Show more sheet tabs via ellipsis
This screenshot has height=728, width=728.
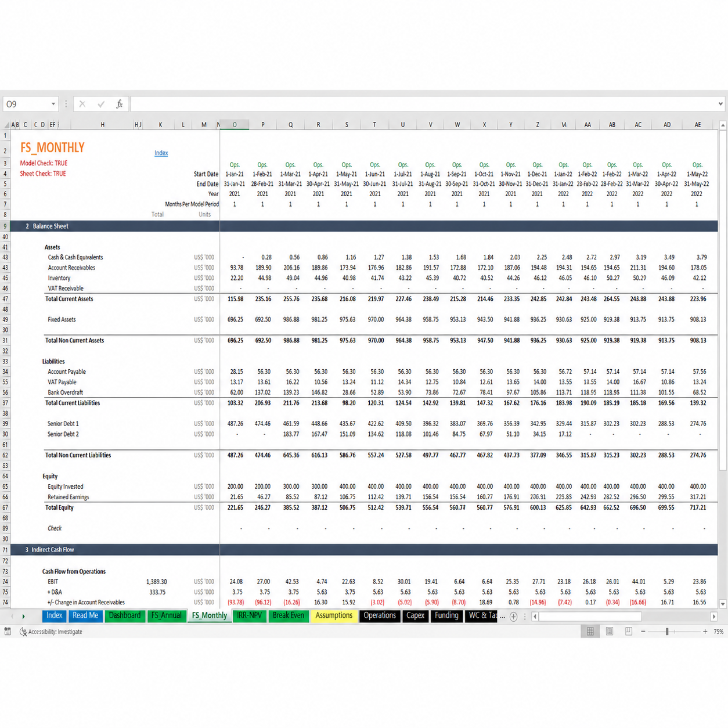(503, 617)
